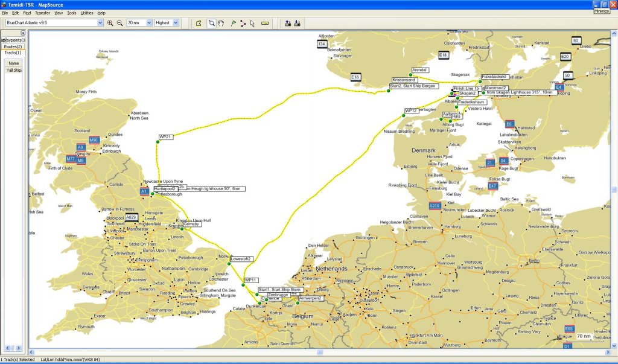Collapse the left data panel arrow
618x364 pixels.
24,33
